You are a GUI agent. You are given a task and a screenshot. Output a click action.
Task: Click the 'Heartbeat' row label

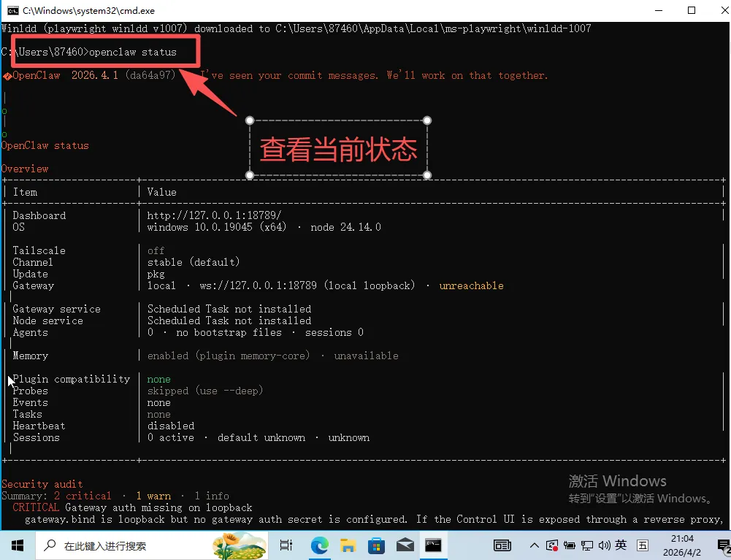[39, 425]
